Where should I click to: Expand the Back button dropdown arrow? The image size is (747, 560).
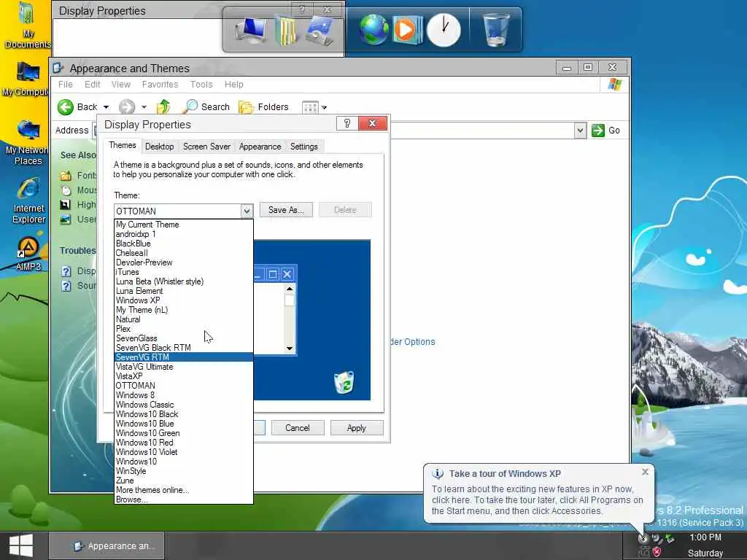click(106, 107)
